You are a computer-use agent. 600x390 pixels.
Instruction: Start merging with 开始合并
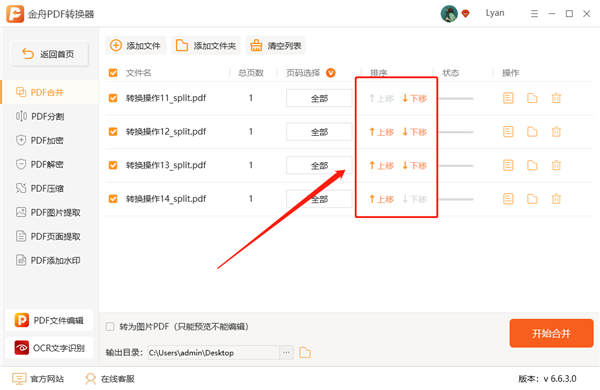pos(551,333)
